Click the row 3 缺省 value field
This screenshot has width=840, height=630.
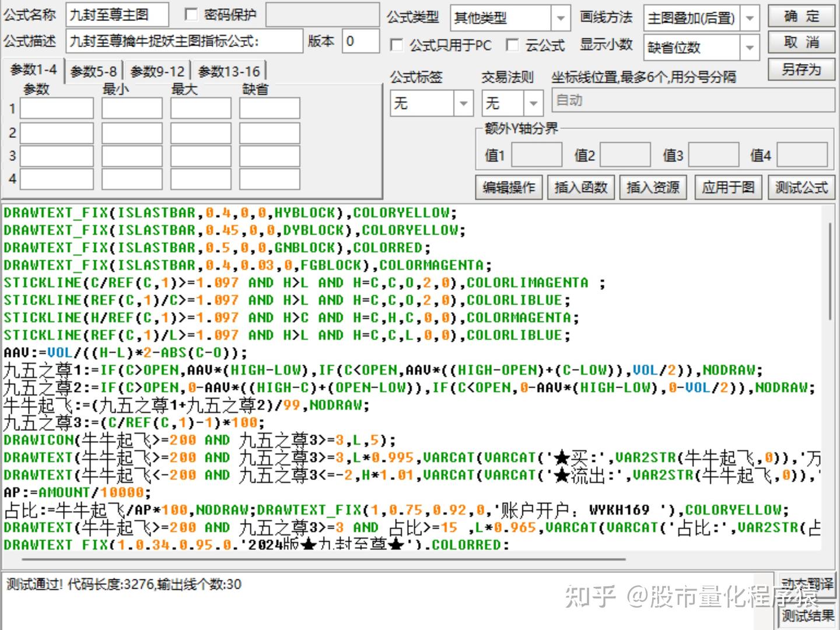point(269,156)
